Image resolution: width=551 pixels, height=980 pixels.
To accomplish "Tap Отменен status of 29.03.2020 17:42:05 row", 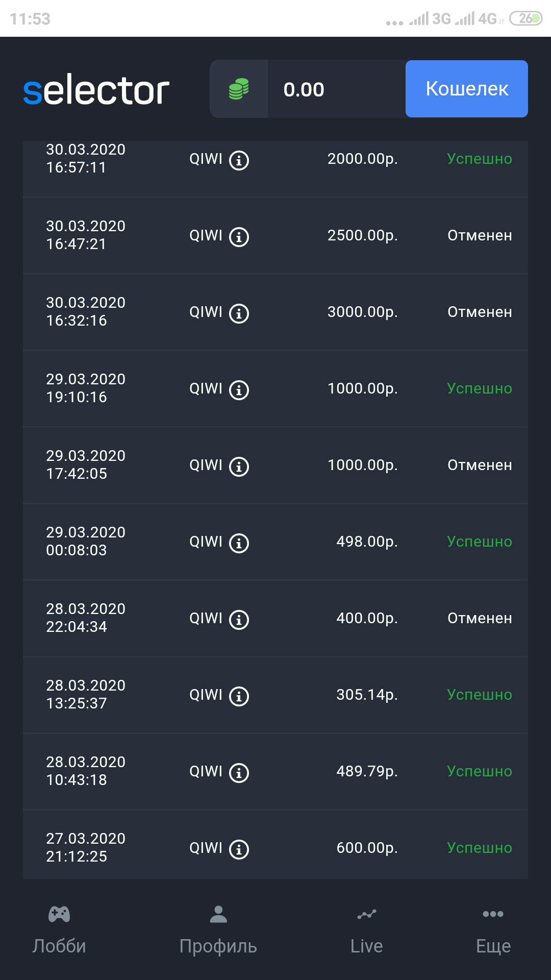I will (x=479, y=465).
